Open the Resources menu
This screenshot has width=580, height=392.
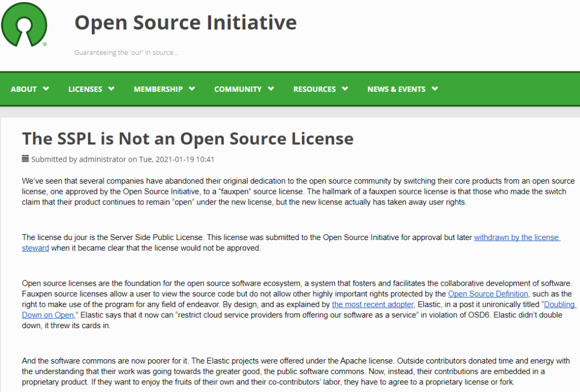314,89
